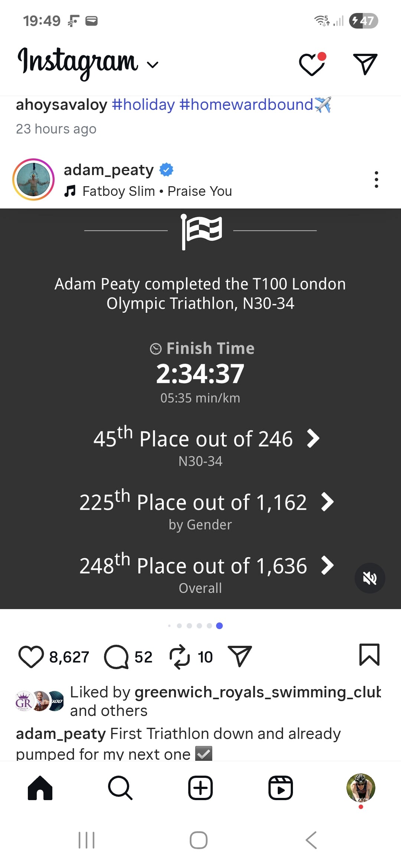
Task: Open post options three-dot menu
Action: point(376,180)
